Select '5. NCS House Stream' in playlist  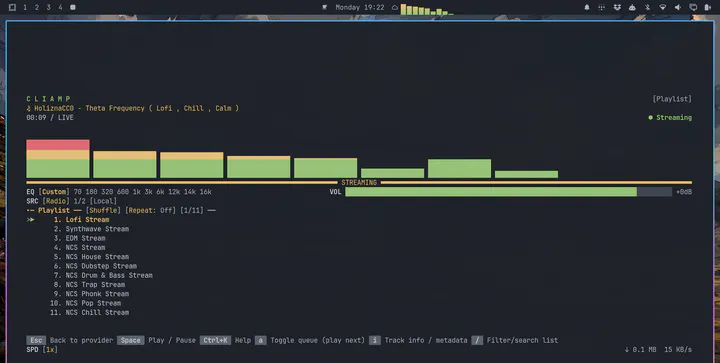click(x=91, y=257)
